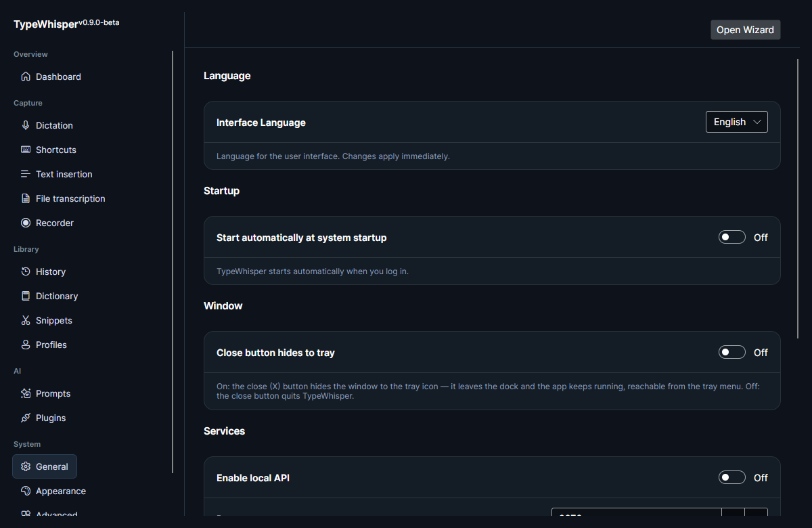Image resolution: width=812 pixels, height=528 pixels.
Task: Click the Dictionary book icon
Action: pyautogui.click(x=26, y=296)
